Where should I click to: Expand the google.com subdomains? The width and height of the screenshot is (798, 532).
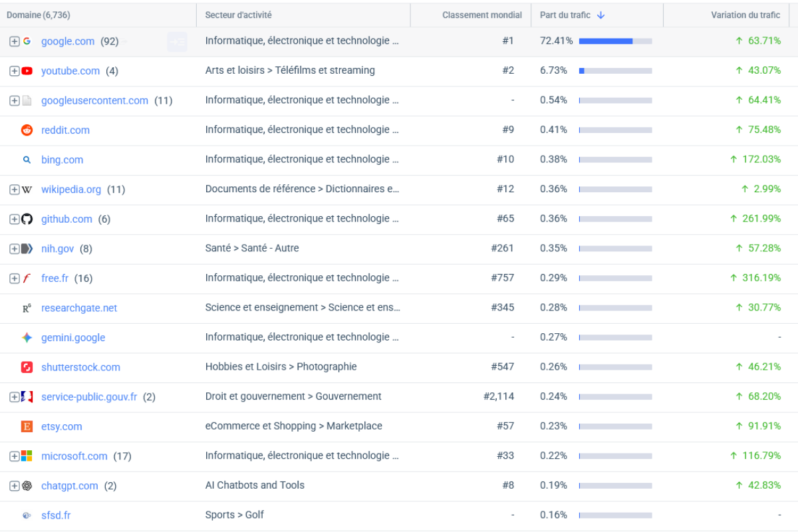(x=14, y=42)
